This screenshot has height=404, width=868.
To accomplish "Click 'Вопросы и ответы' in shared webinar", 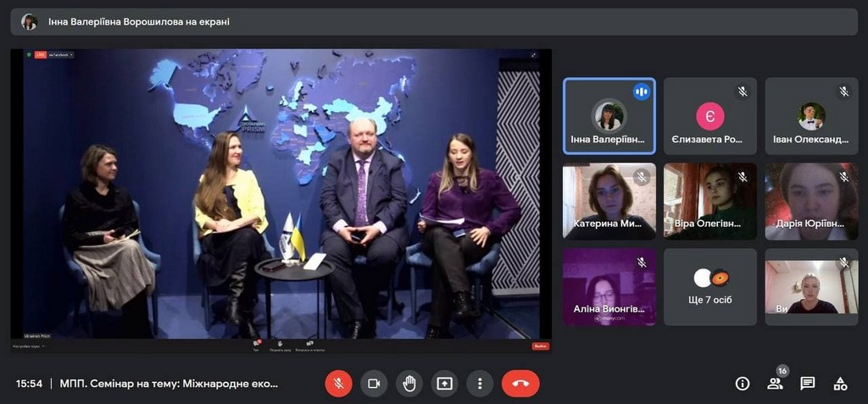I will click(x=309, y=346).
